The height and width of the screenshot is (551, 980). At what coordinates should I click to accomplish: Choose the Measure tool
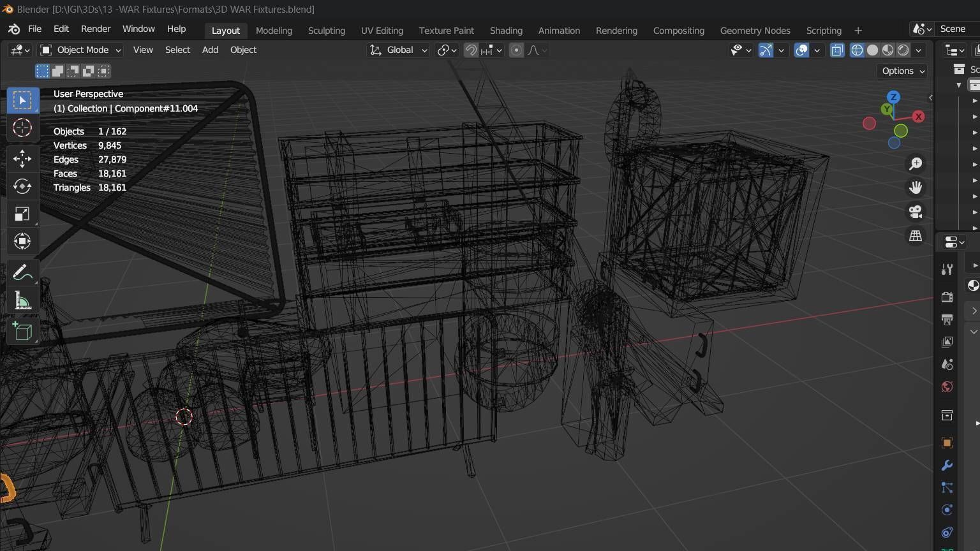(22, 300)
